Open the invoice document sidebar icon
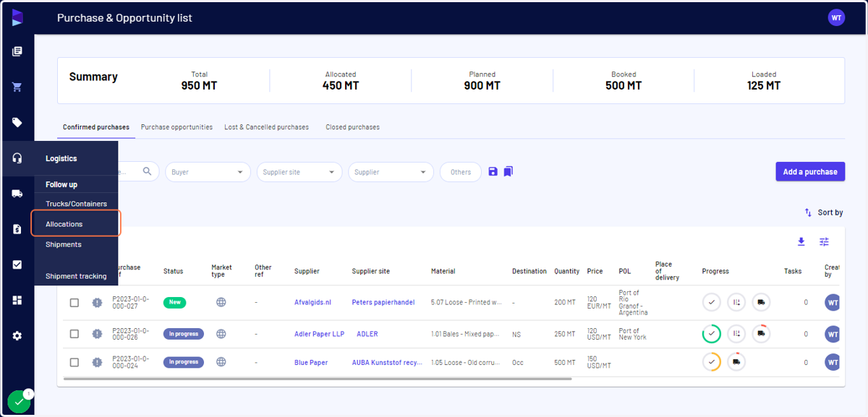This screenshot has width=868, height=417. [17, 229]
